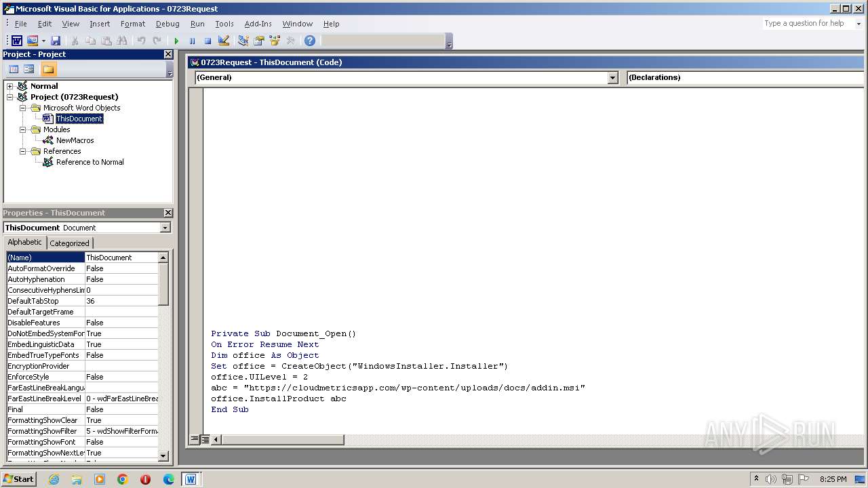
Task: Open the Insert UserForm dropdown arrow
Action: 43,41
